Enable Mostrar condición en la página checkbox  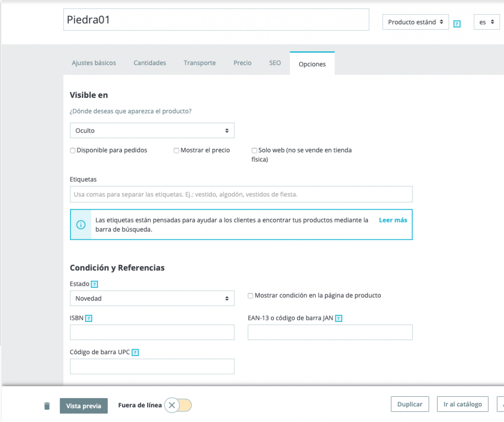pyautogui.click(x=250, y=296)
